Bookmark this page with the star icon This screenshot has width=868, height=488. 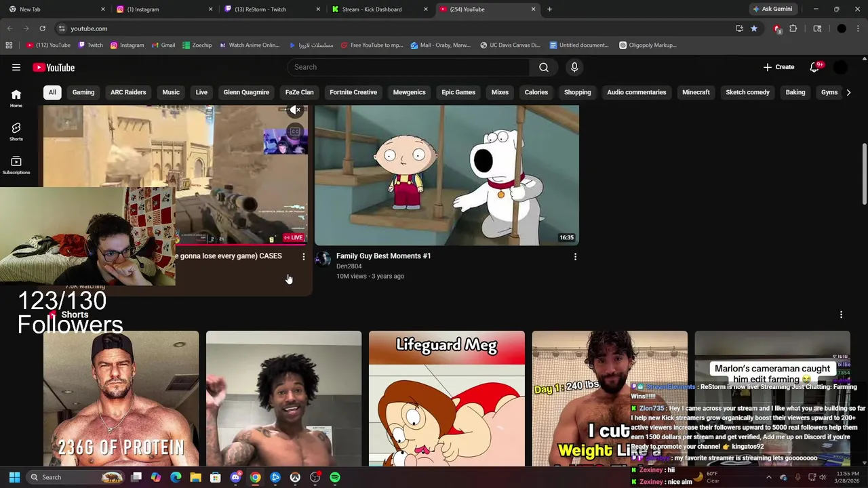point(754,28)
